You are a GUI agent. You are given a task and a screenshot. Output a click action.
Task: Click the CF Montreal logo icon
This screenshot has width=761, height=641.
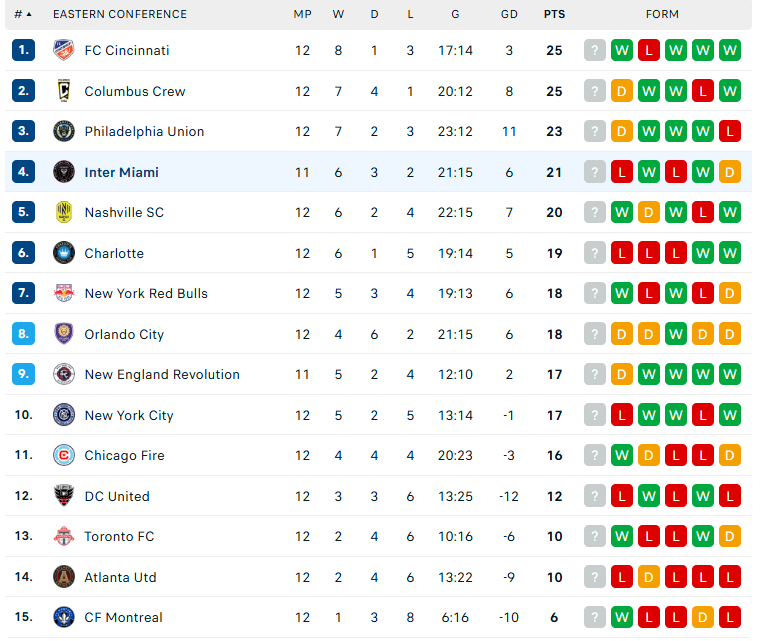click(64, 617)
